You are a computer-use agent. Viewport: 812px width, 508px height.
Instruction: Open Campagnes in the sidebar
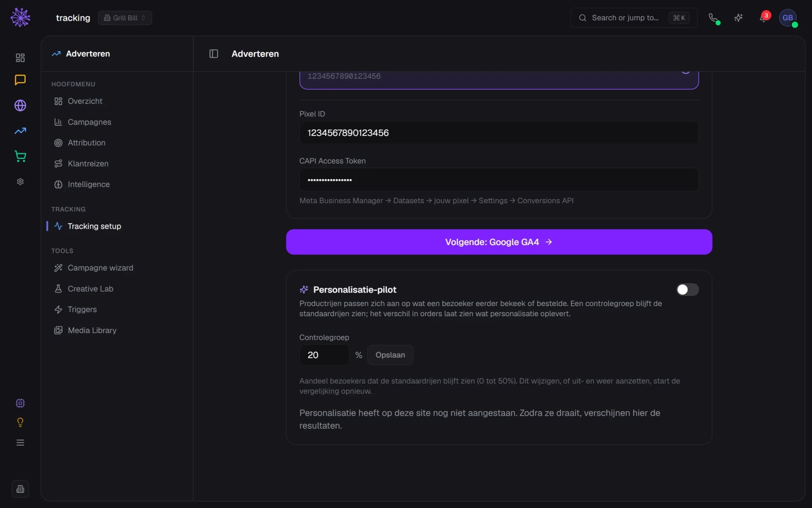click(x=117, y=122)
